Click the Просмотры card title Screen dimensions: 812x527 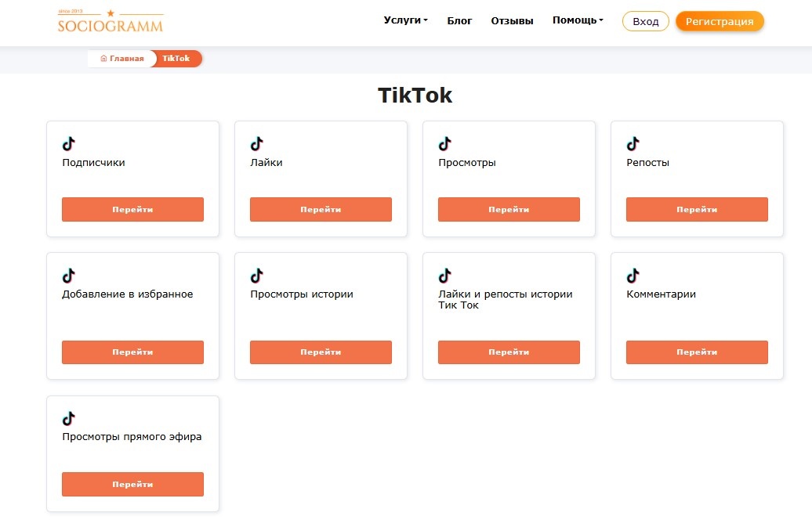(467, 162)
